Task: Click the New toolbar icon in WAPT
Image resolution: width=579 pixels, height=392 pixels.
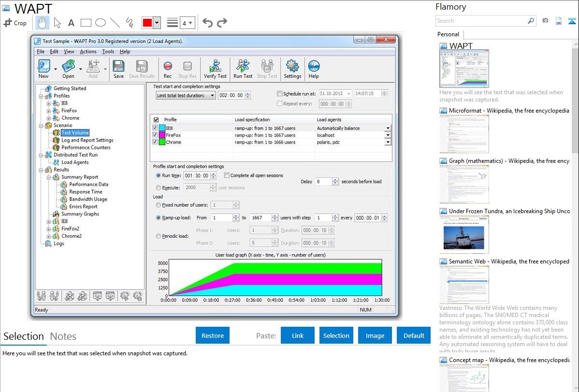Action: (43, 69)
